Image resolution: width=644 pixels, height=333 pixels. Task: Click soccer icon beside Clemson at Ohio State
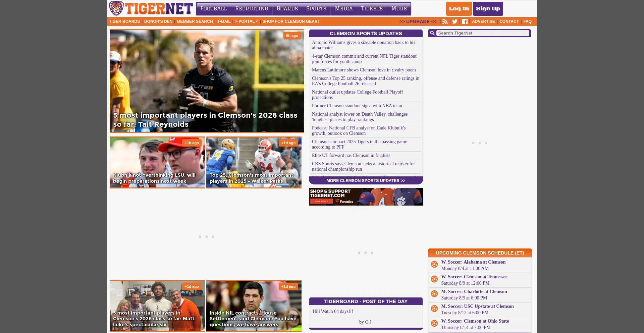click(434, 323)
